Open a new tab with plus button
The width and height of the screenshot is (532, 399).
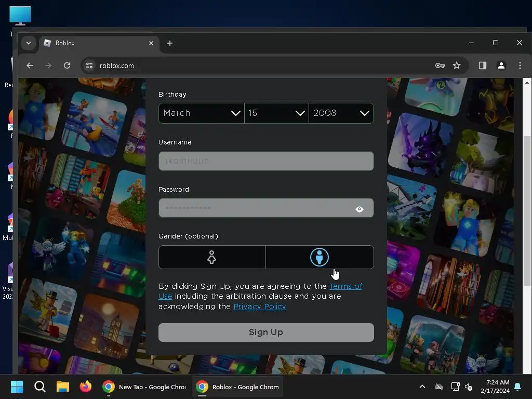tap(170, 43)
